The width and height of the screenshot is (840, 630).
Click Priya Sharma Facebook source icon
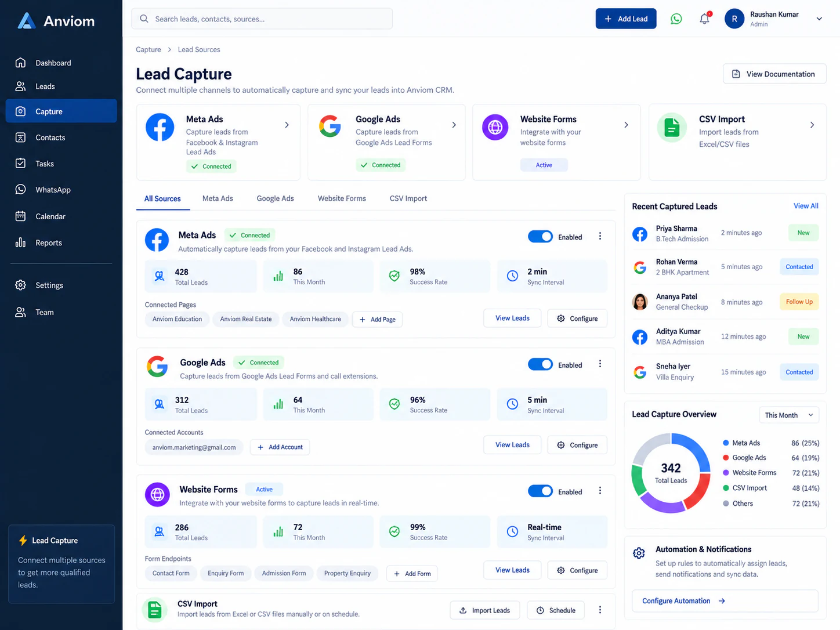[x=640, y=234]
